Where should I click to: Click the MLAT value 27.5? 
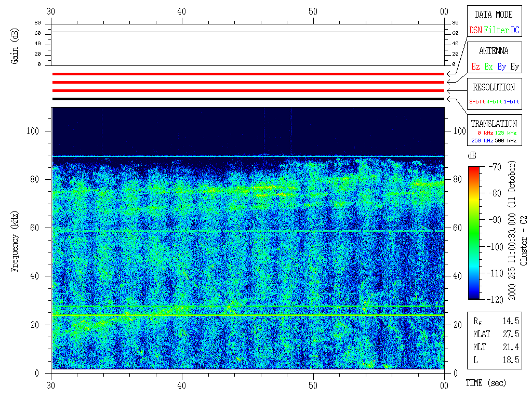click(x=510, y=334)
